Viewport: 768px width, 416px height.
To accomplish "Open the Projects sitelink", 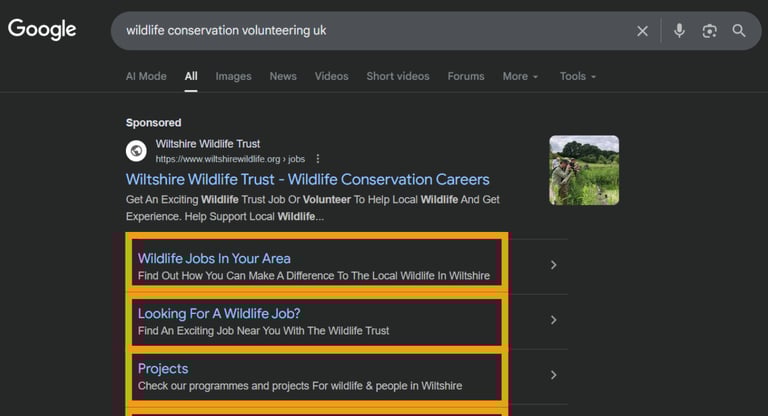I will [x=163, y=368].
